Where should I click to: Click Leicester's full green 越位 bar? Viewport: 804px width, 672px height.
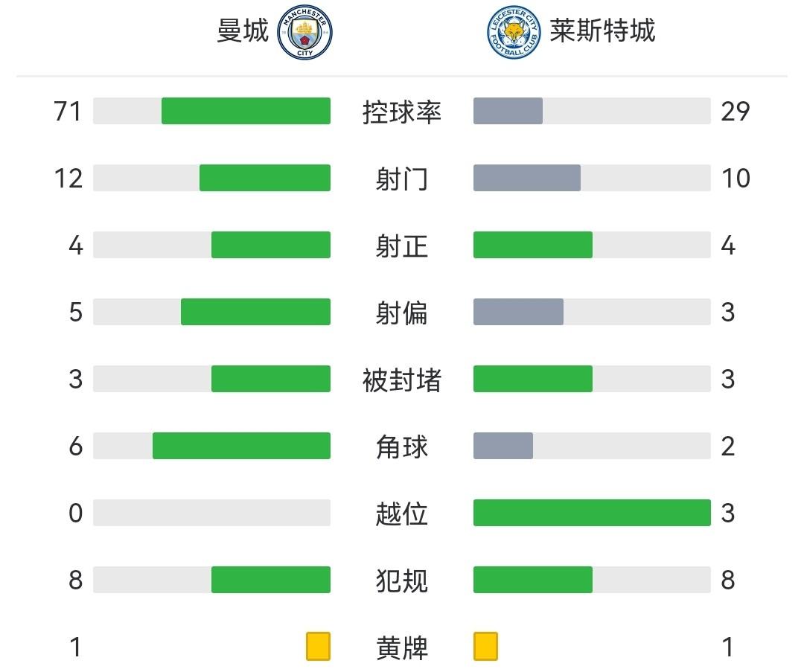[x=592, y=513]
